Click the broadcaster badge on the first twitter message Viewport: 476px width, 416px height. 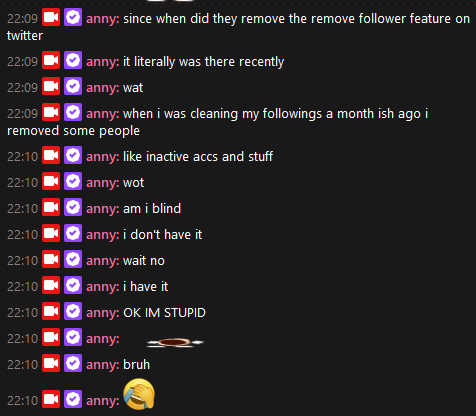point(51,17)
